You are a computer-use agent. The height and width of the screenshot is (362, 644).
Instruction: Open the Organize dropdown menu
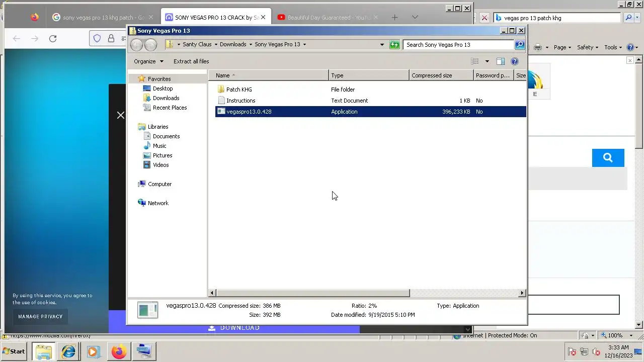pyautogui.click(x=148, y=61)
